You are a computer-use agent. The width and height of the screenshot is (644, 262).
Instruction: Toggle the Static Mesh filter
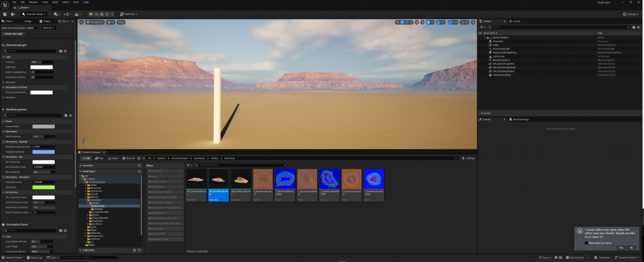click(x=165, y=171)
